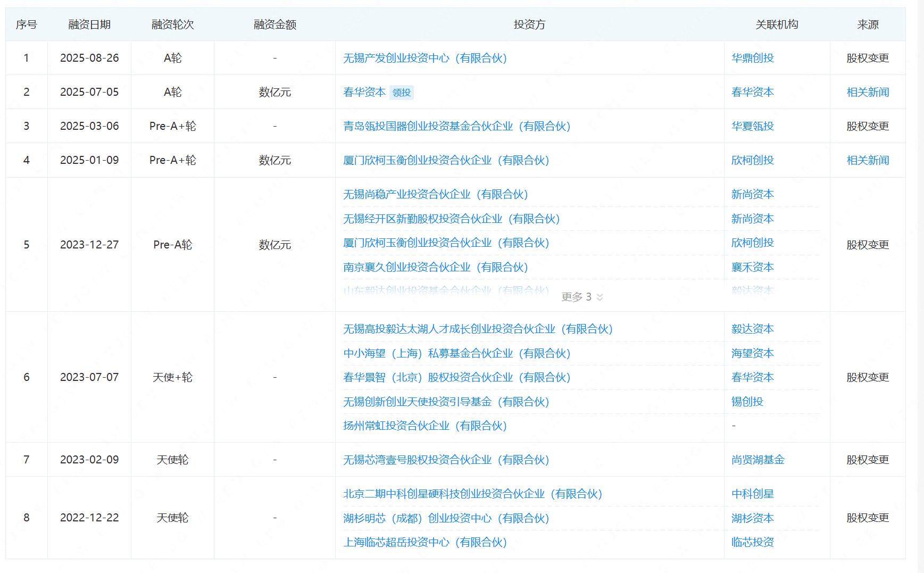Click the 融资日期 column header
Viewport: 924px width, 573px height.
[89, 24]
